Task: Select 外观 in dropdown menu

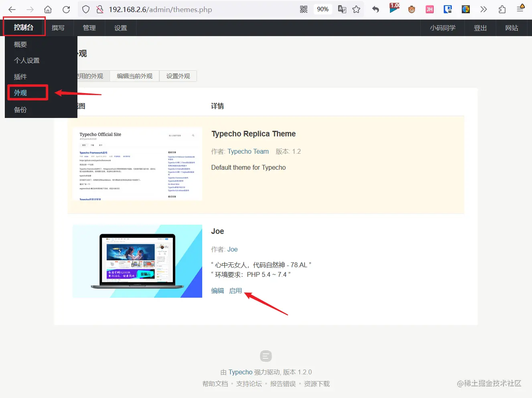Action: coord(41,93)
